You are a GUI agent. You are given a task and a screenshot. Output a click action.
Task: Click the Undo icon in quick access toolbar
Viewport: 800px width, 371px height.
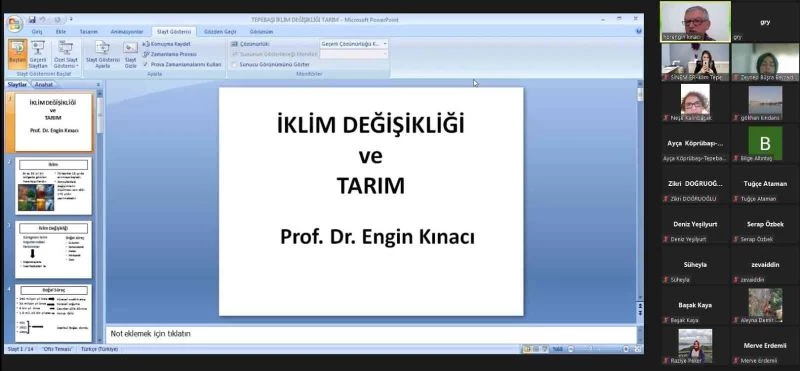tap(43, 20)
